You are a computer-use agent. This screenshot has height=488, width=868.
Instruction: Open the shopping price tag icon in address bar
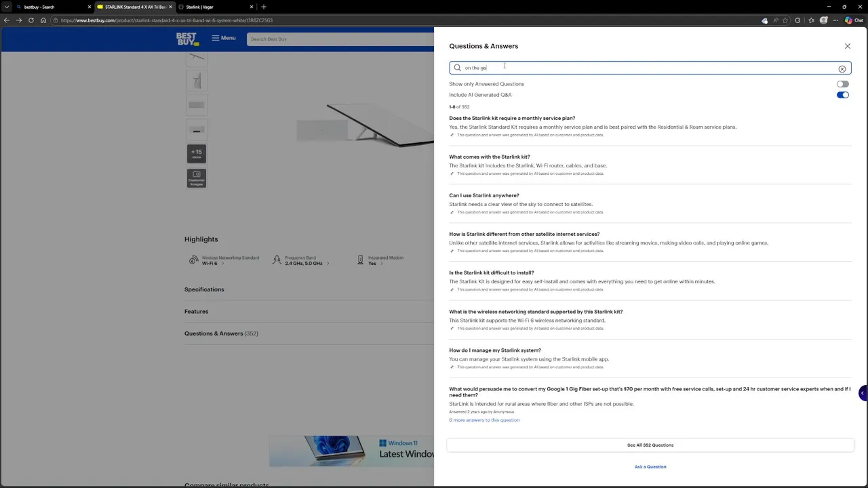[764, 20]
